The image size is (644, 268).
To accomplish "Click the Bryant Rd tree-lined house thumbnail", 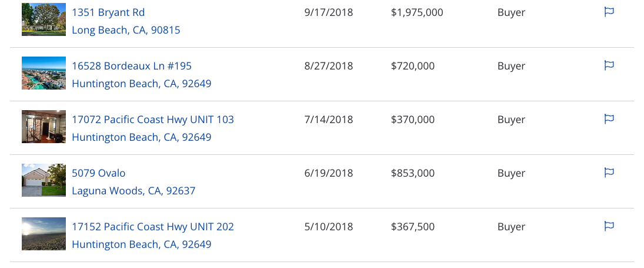I will tap(44, 19).
